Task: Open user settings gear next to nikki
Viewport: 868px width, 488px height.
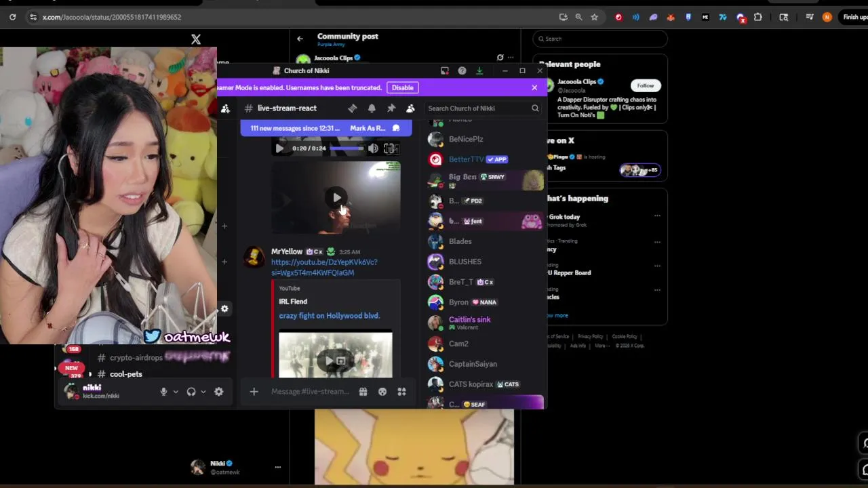Action: 218,391
